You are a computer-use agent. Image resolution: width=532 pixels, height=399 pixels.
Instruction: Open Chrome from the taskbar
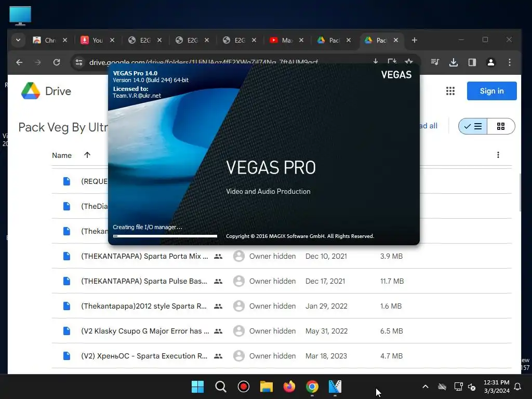[312, 387]
